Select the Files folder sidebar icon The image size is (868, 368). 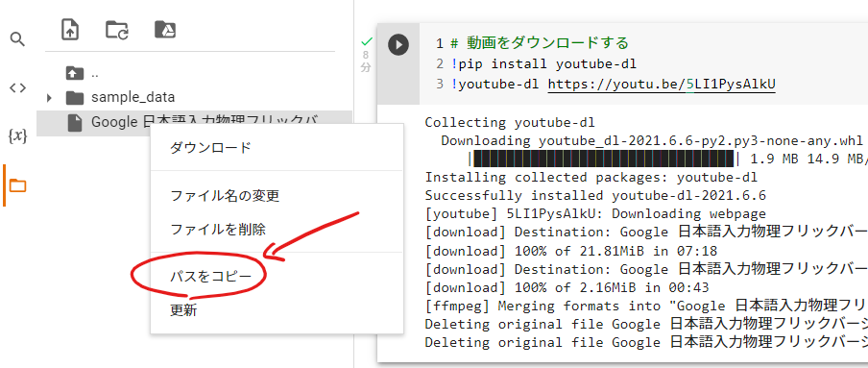(17, 185)
